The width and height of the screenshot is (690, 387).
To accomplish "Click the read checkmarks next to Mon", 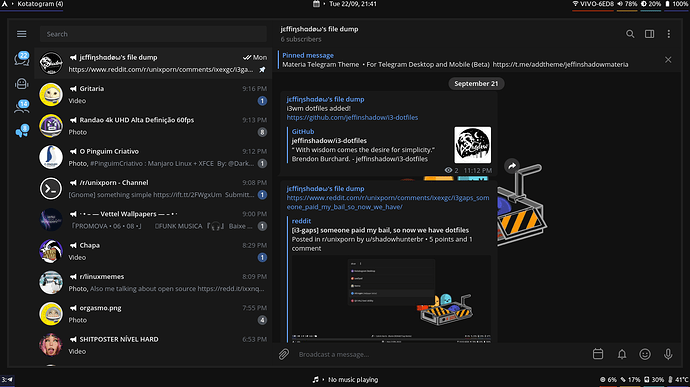I will point(247,57).
